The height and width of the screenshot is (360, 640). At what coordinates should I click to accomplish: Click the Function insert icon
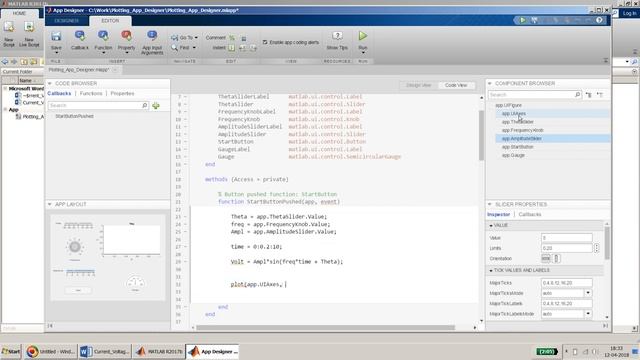(103, 36)
